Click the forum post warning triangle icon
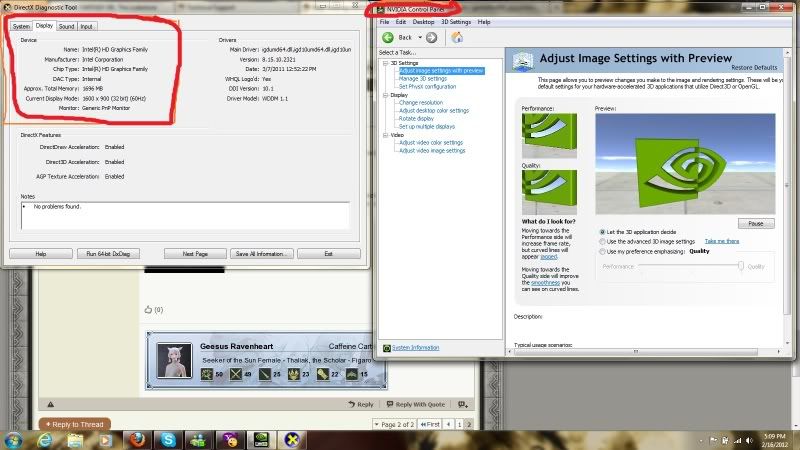 (51, 405)
